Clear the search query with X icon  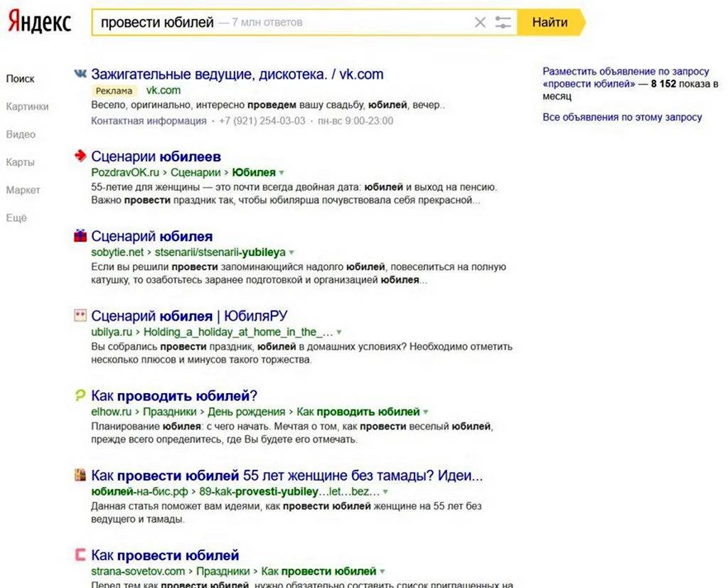click(480, 22)
